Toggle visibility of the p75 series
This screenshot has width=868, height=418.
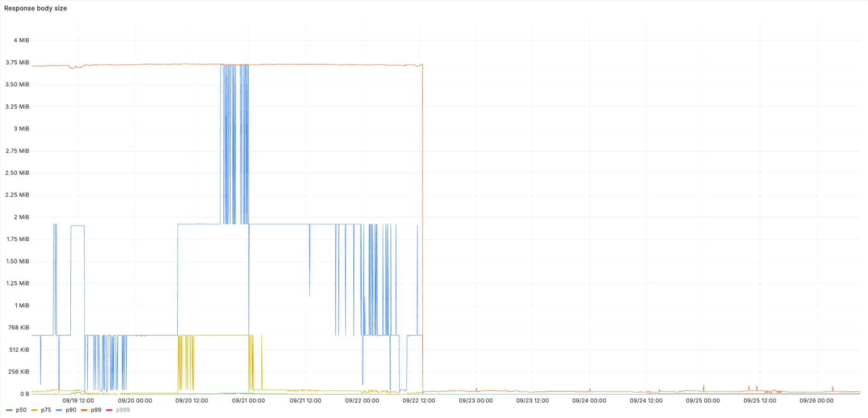click(x=46, y=410)
